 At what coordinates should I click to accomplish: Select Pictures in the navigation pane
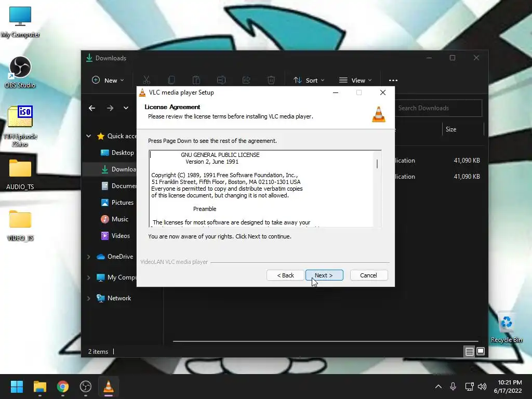pyautogui.click(x=117, y=203)
